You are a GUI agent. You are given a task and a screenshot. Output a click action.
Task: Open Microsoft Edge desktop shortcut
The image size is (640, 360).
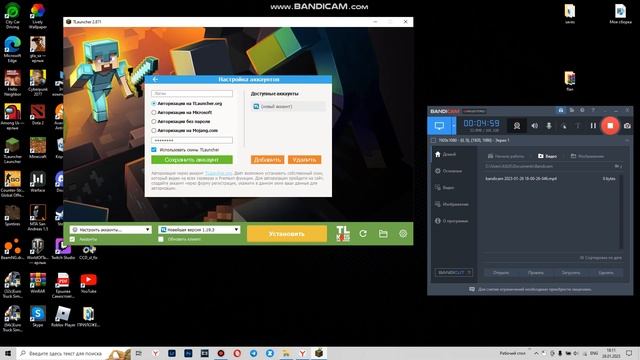(12, 49)
